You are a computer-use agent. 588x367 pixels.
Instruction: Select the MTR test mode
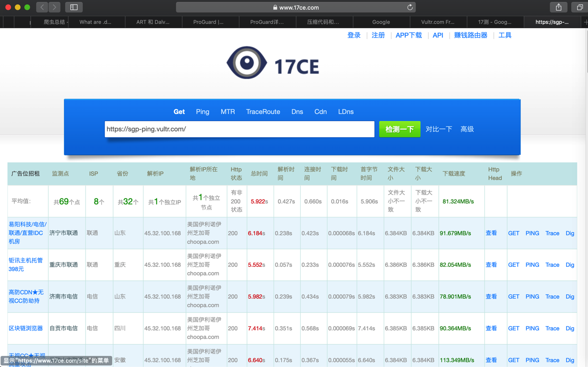[228, 112]
